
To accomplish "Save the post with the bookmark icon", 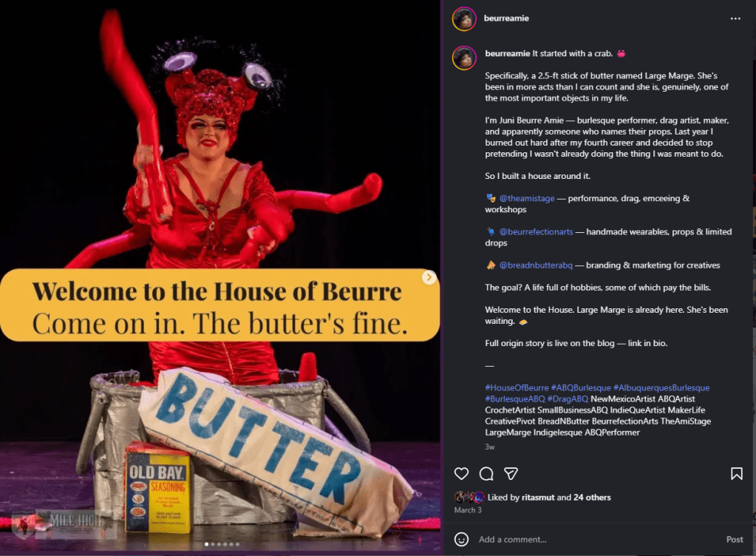I will 737,473.
